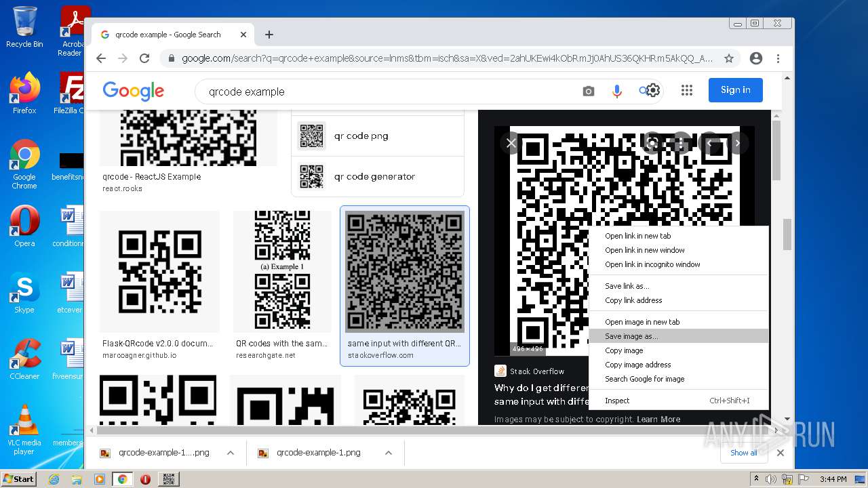
Task: Click the Google logo
Action: [x=134, y=91]
